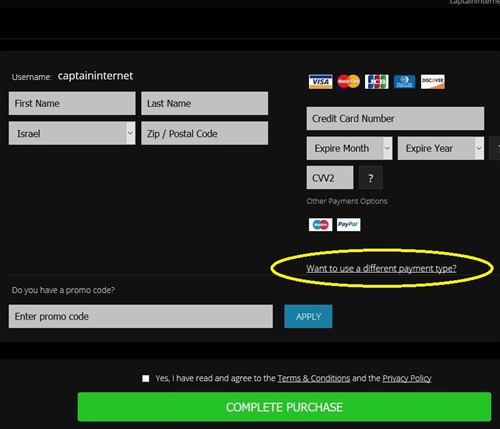Agree to the Terms & Conditions checkbox
Image resolution: width=500 pixels, height=429 pixels.
click(146, 379)
